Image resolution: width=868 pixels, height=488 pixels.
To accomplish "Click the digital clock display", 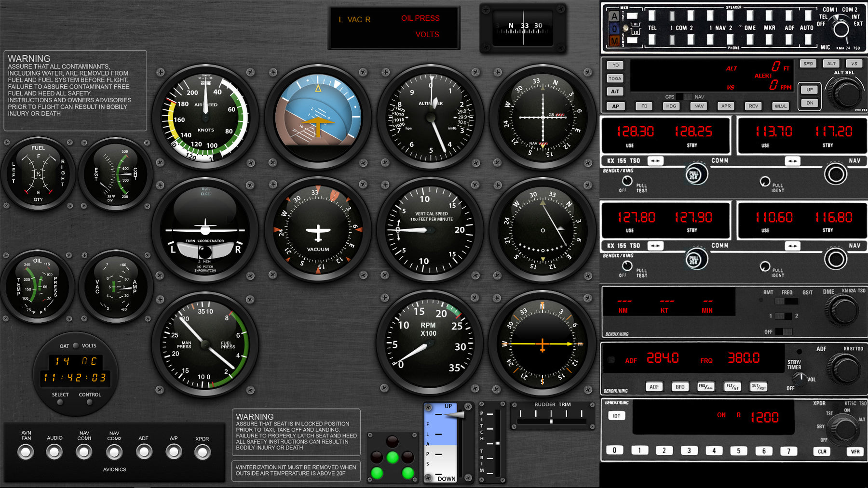I will click(75, 377).
